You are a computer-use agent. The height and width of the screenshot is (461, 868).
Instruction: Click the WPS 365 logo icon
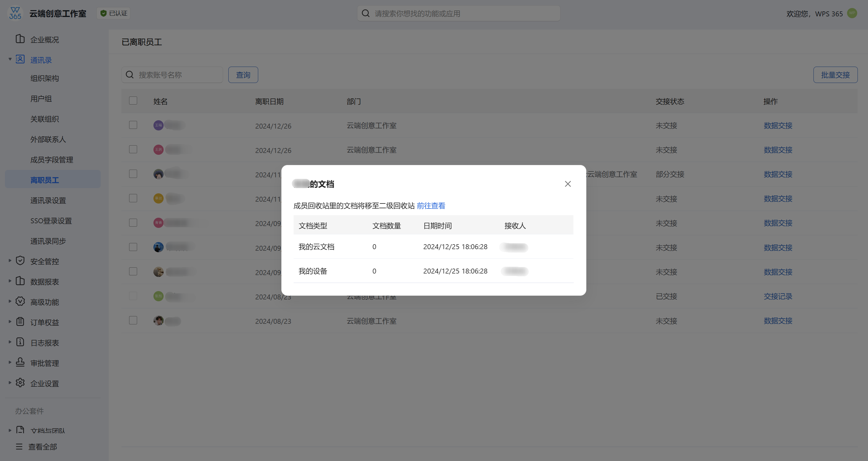pyautogui.click(x=15, y=13)
